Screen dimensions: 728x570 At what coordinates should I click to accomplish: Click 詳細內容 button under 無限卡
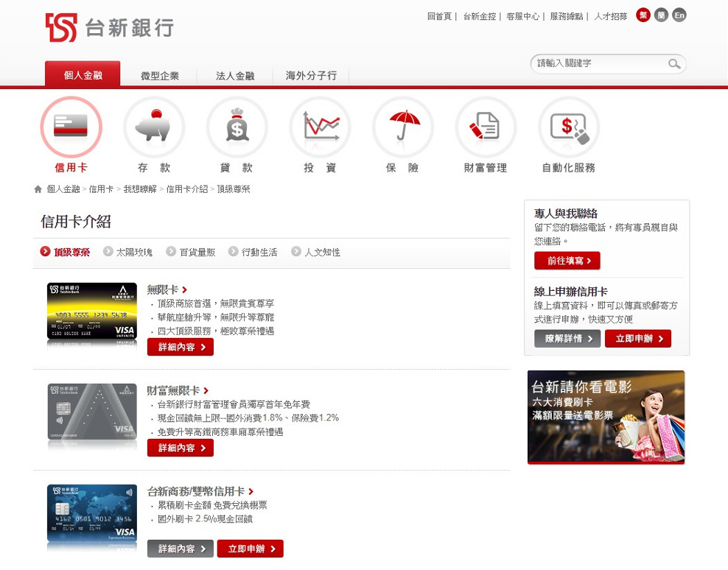click(181, 347)
